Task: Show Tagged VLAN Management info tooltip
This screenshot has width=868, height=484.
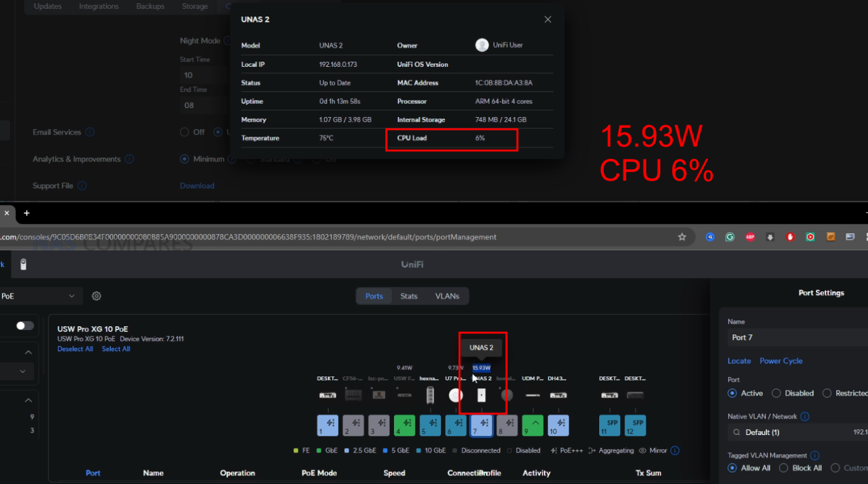Action: coord(815,455)
